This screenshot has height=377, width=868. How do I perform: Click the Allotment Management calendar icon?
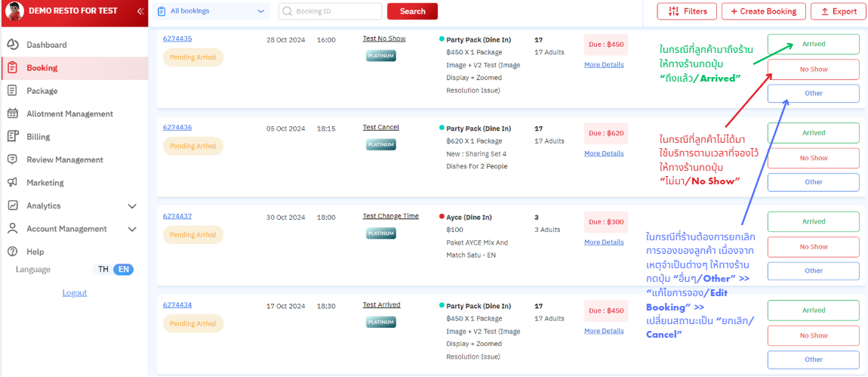pyautogui.click(x=13, y=113)
